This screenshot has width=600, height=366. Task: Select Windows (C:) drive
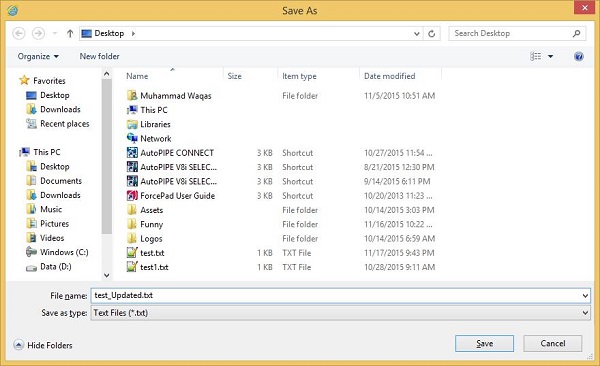tap(64, 252)
